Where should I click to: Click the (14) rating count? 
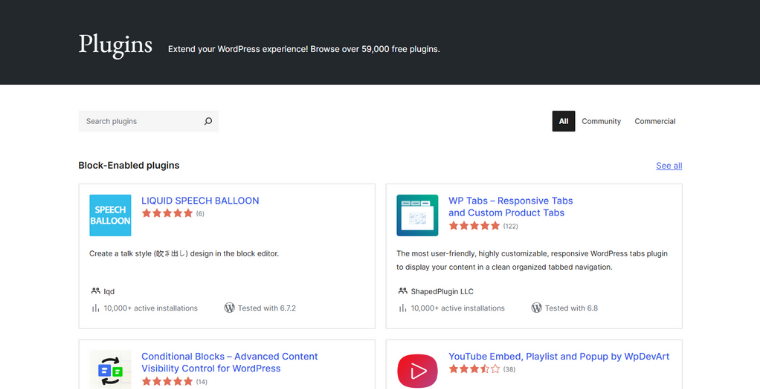[x=202, y=382]
